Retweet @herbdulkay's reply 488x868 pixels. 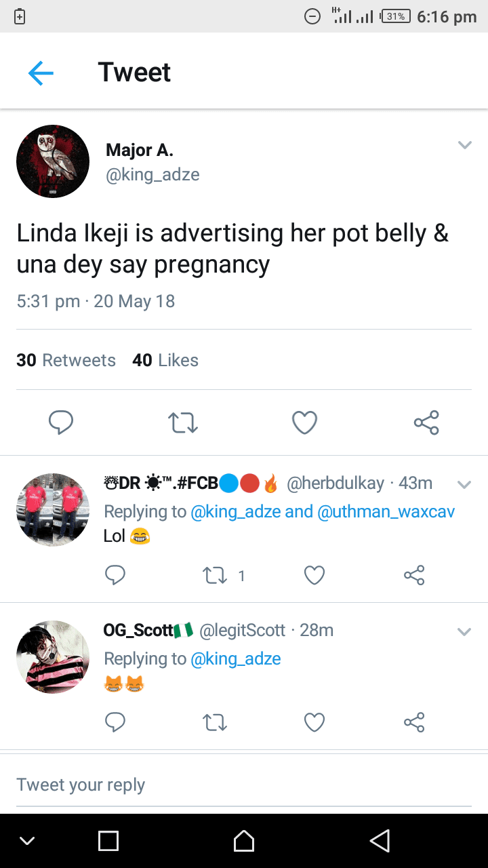[215, 576]
